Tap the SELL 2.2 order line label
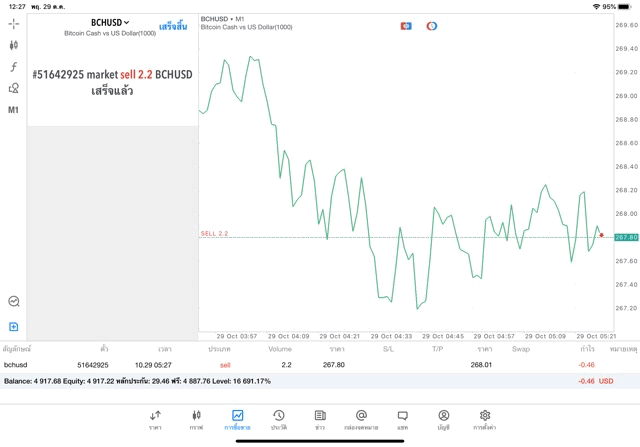Image resolution: width=640 pixels, height=447 pixels. 214,234
